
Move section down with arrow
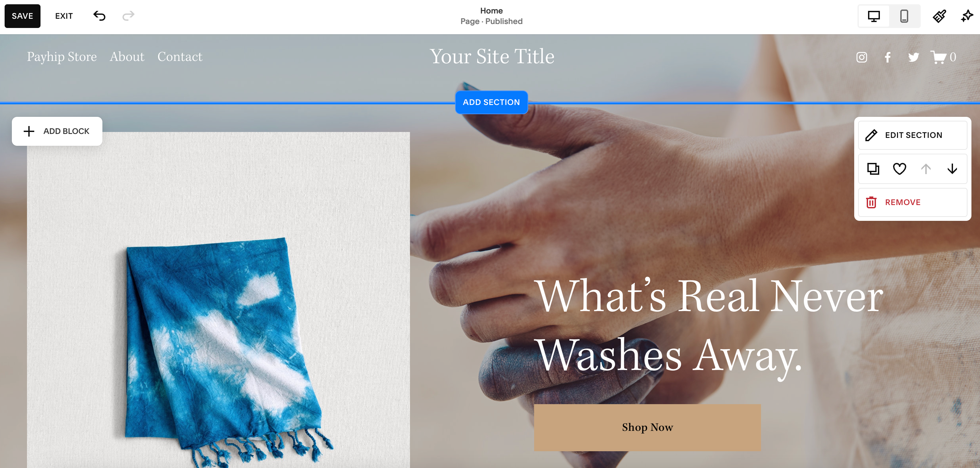tap(952, 169)
